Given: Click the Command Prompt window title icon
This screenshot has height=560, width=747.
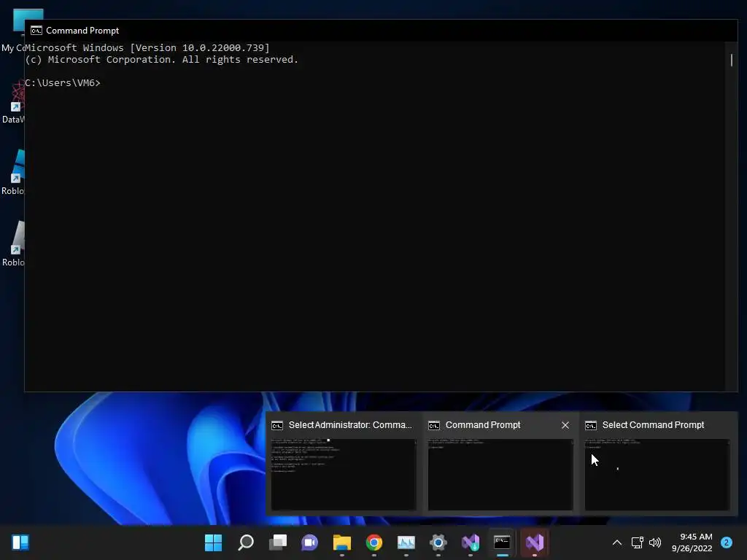Looking at the screenshot, I should point(36,31).
